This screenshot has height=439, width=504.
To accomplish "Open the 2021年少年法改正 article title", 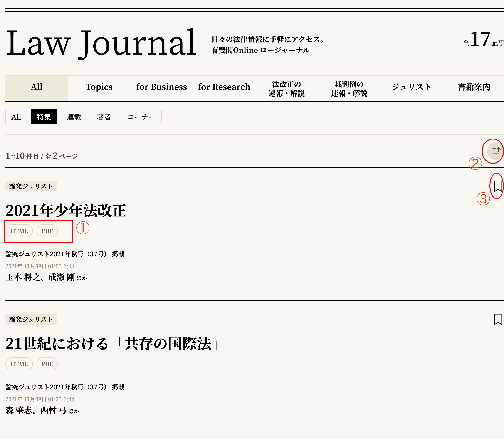I will click(x=66, y=211).
